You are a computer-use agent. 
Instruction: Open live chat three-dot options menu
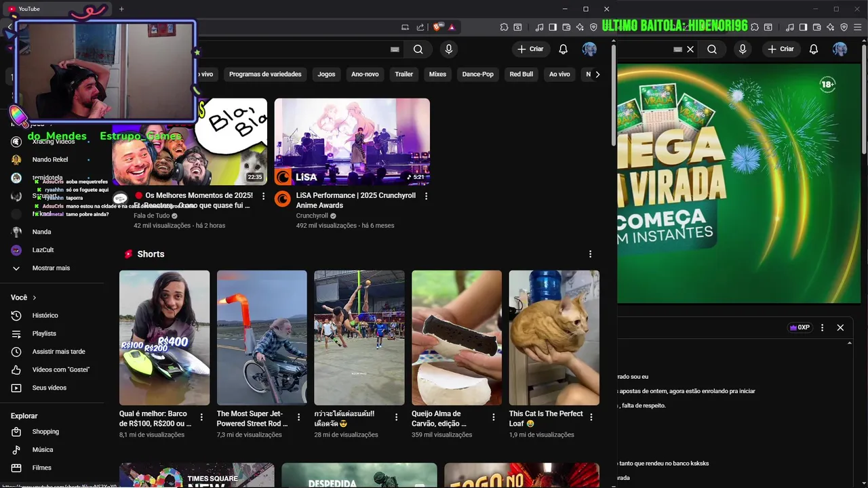click(823, 327)
